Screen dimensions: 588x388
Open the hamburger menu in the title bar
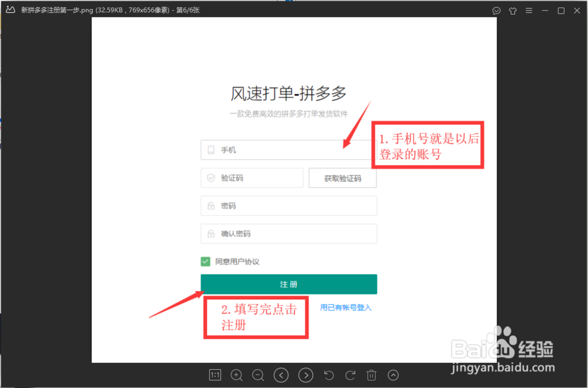pos(529,11)
